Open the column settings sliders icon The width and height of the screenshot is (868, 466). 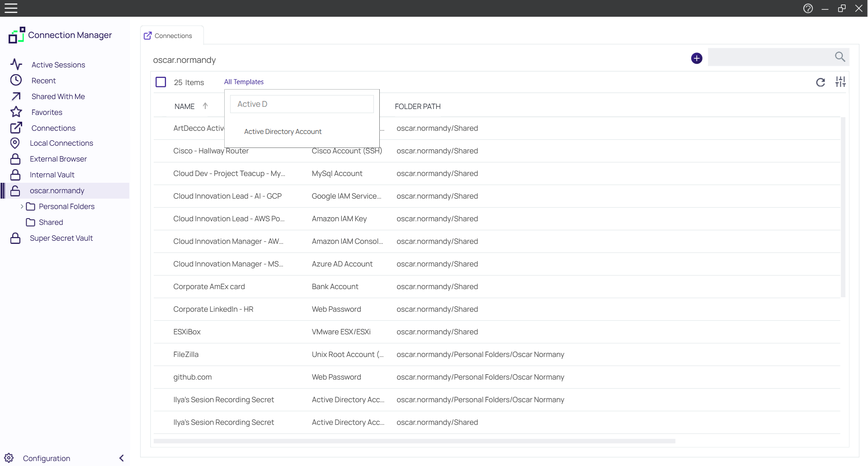pyautogui.click(x=840, y=81)
